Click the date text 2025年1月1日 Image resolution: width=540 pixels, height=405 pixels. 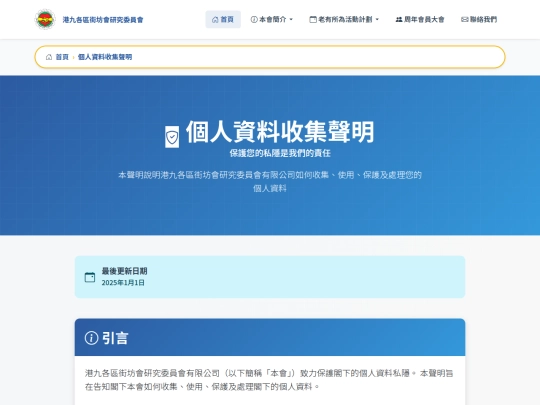(123, 283)
